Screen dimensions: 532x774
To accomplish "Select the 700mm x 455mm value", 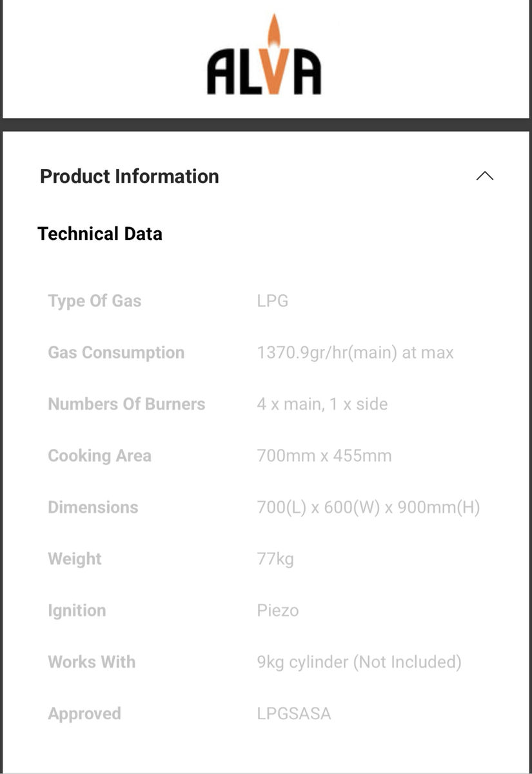I will pyautogui.click(x=324, y=455).
